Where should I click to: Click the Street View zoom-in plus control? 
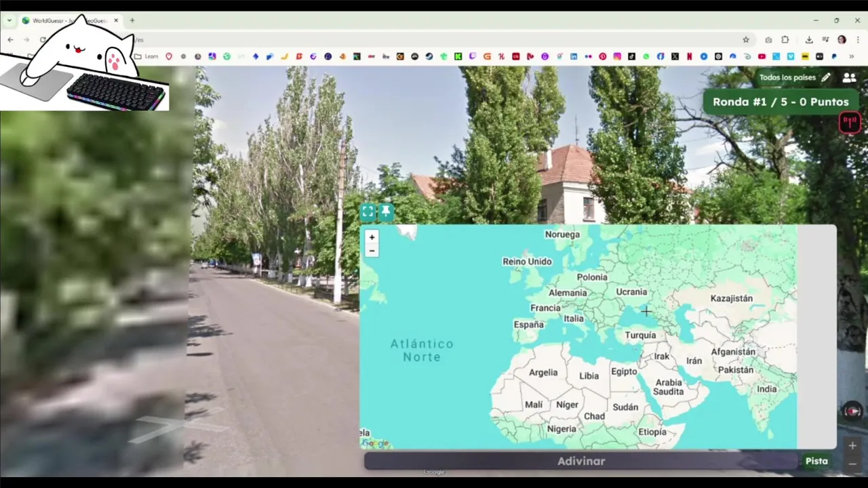coord(852,446)
